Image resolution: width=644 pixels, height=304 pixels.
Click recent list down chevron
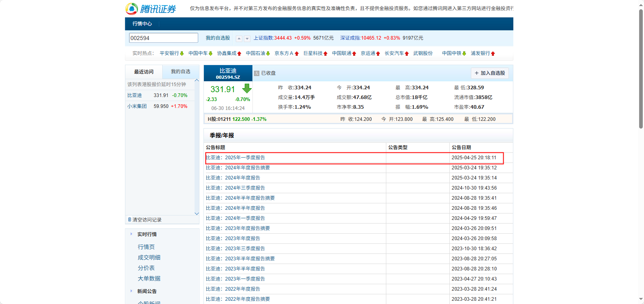[197, 213]
